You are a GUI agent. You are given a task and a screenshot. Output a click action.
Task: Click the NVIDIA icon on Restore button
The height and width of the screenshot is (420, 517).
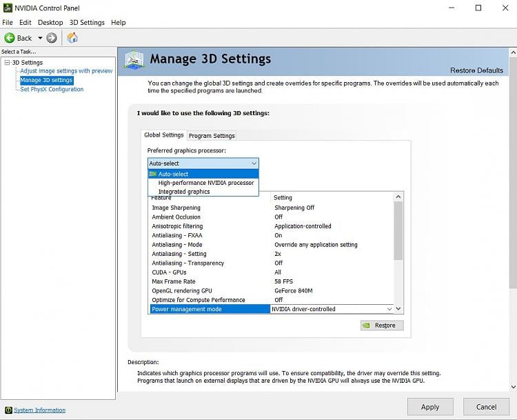click(366, 326)
